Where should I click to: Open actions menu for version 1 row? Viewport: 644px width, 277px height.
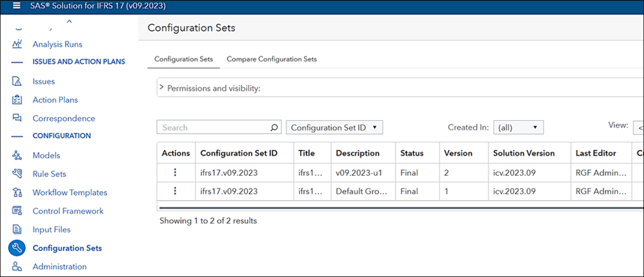click(x=175, y=191)
